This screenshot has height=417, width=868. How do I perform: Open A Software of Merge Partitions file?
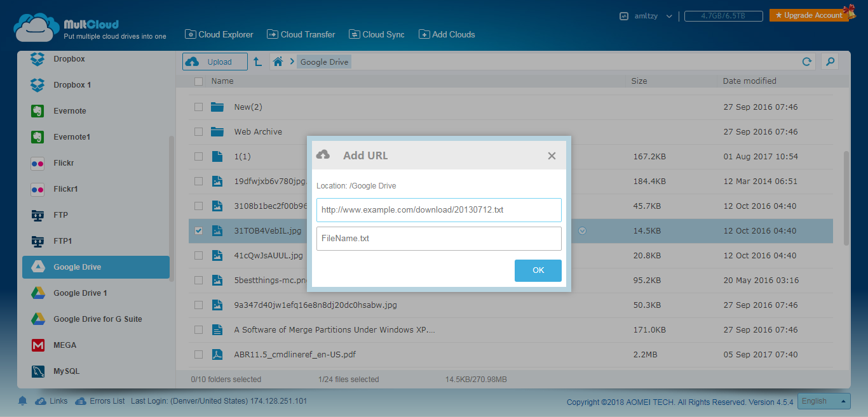pyautogui.click(x=335, y=329)
